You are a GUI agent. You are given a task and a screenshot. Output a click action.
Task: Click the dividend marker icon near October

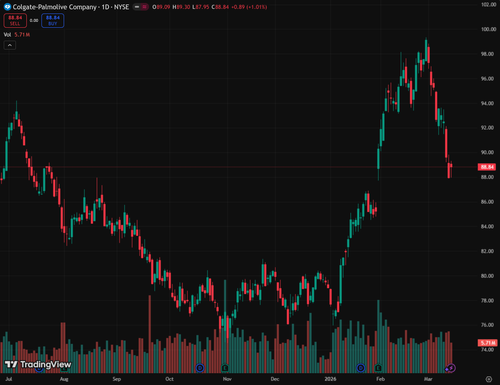click(200, 368)
